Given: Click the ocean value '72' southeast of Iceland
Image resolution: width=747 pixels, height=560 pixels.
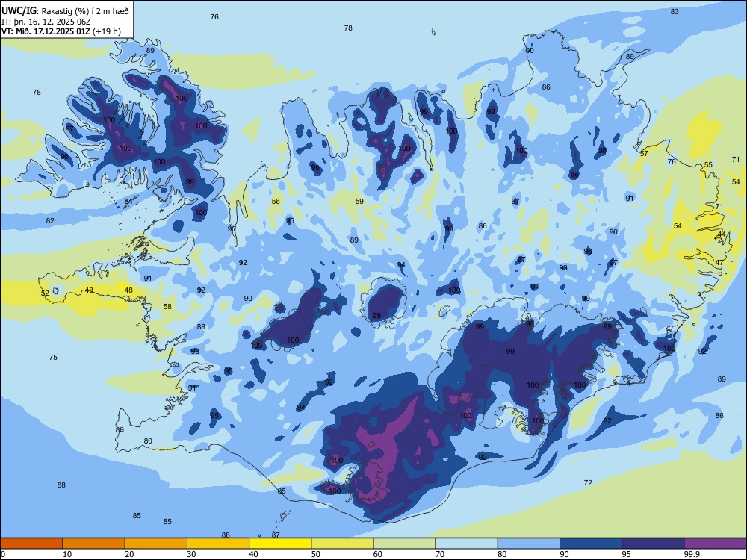Looking at the screenshot, I should 588,482.
